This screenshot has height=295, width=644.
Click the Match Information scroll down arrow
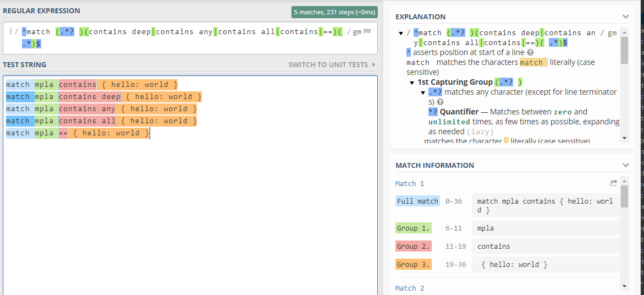[x=624, y=286]
